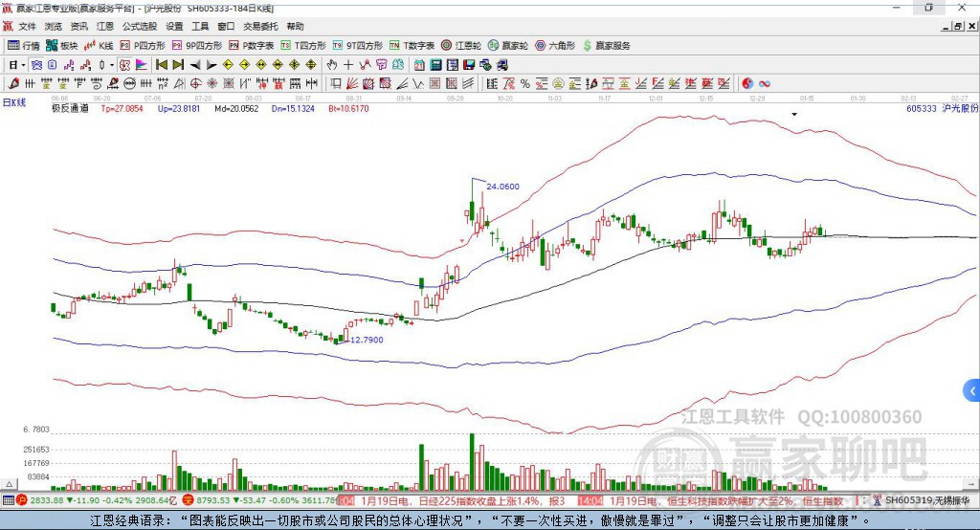Open the 板块 sector view
980x530 pixels.
62,46
